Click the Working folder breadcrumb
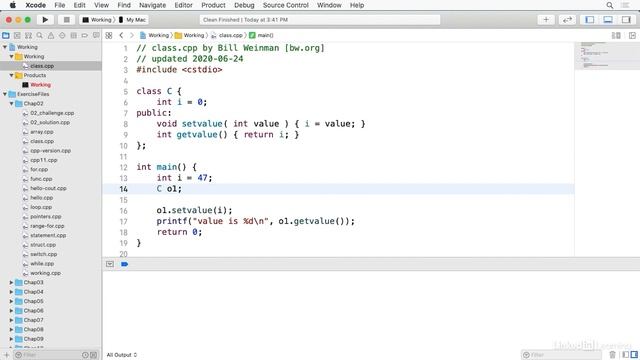Screen dimensions: 640x360 pyautogui.click(x=190, y=36)
